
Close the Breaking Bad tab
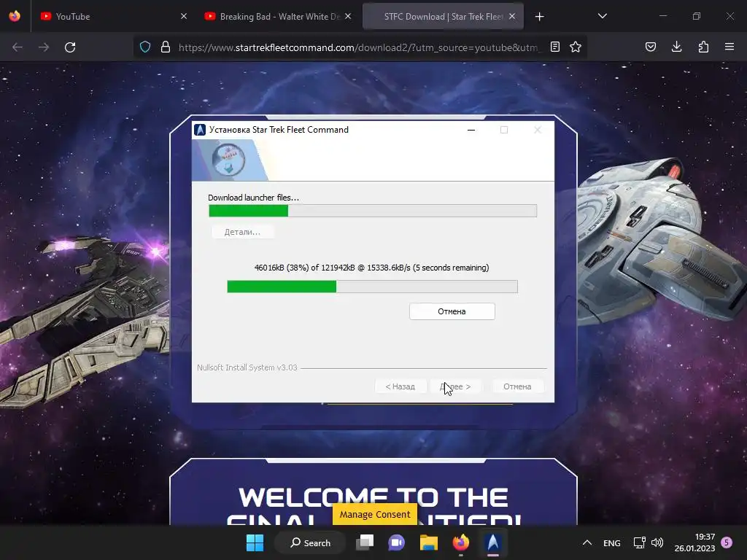click(x=348, y=16)
